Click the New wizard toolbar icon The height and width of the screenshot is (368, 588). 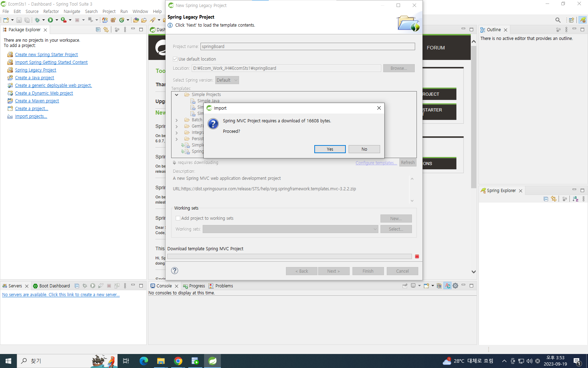click(6, 20)
